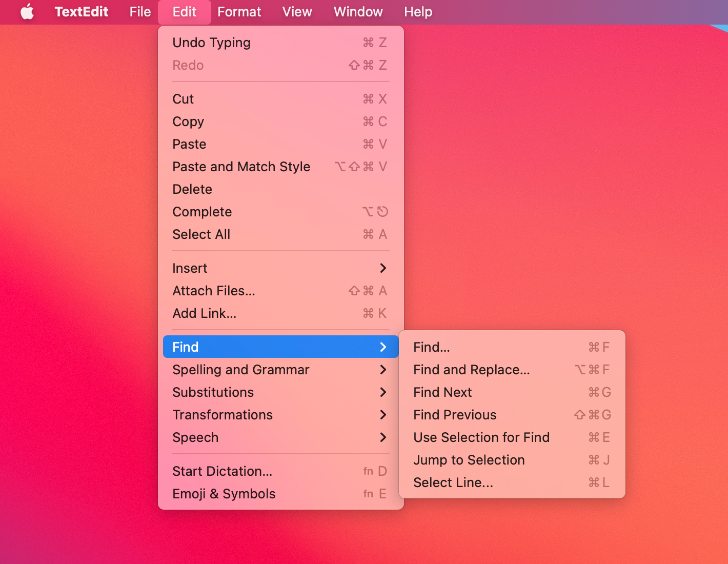Choose Find… in the submenu

click(x=512, y=347)
